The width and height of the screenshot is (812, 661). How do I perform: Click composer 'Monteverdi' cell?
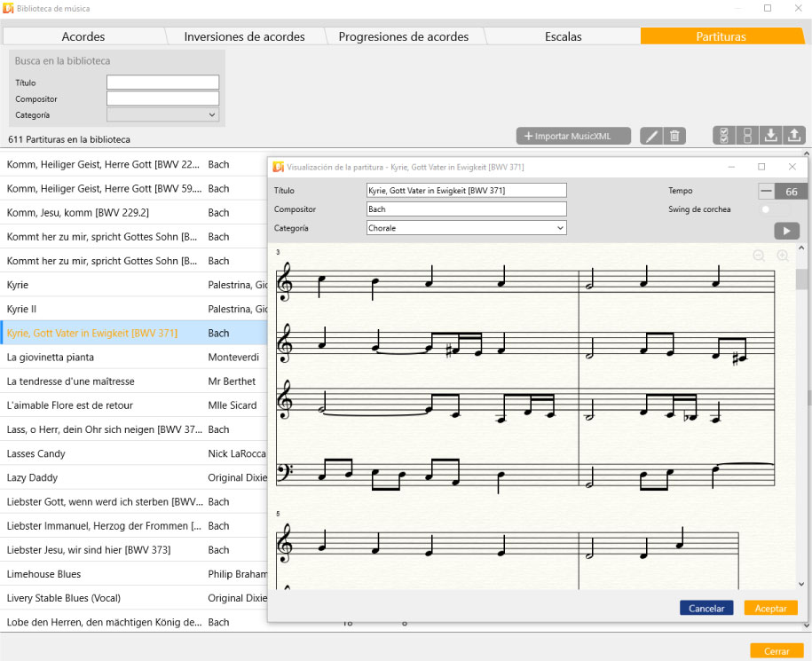(x=233, y=358)
